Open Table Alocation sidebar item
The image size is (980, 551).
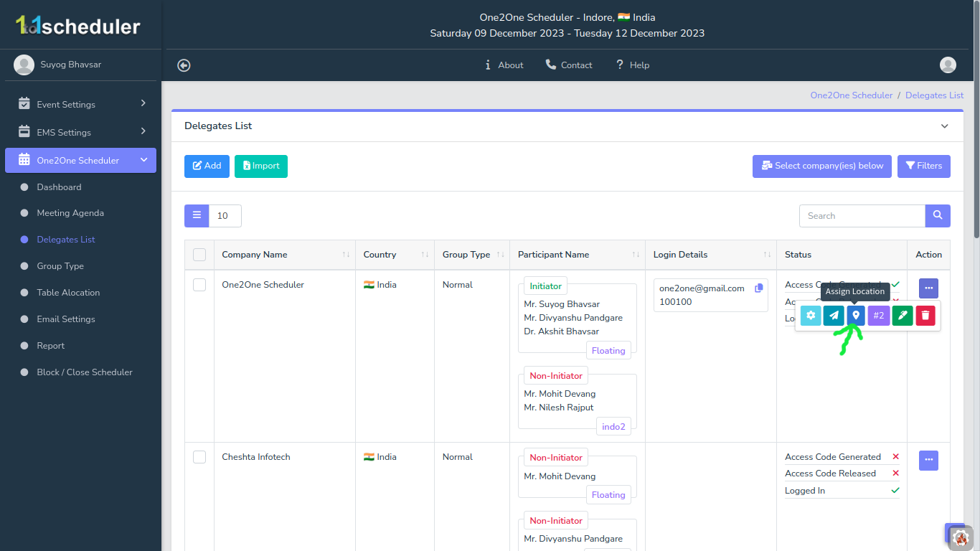[68, 293]
